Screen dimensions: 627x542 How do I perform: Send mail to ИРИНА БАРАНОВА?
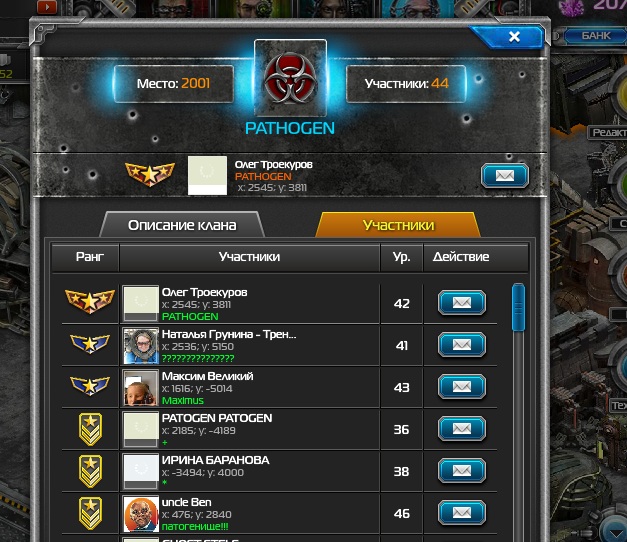(462, 471)
